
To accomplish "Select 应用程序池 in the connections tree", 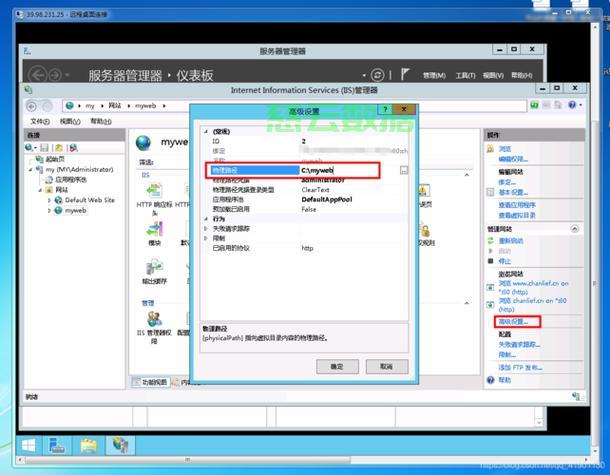I will coord(71,180).
